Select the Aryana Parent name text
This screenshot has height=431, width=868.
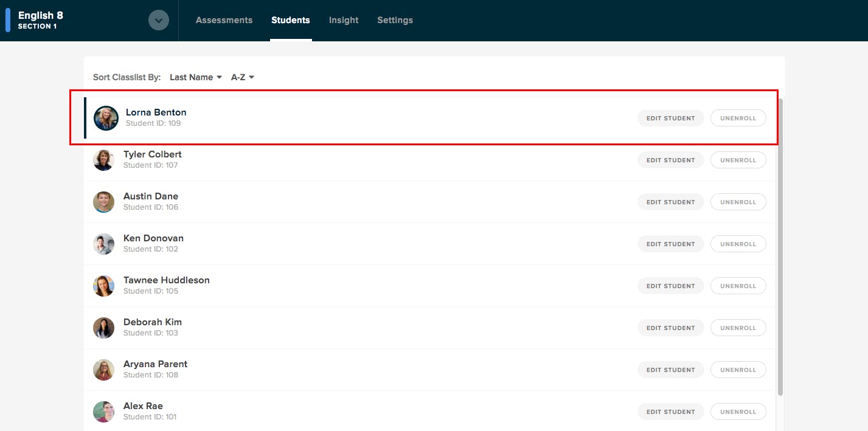[155, 364]
